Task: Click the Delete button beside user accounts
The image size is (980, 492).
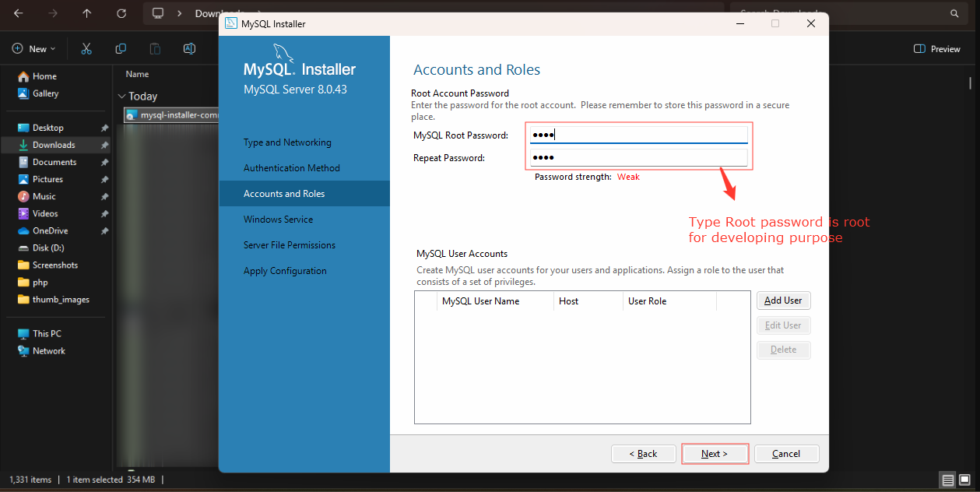Action: pyautogui.click(x=783, y=350)
